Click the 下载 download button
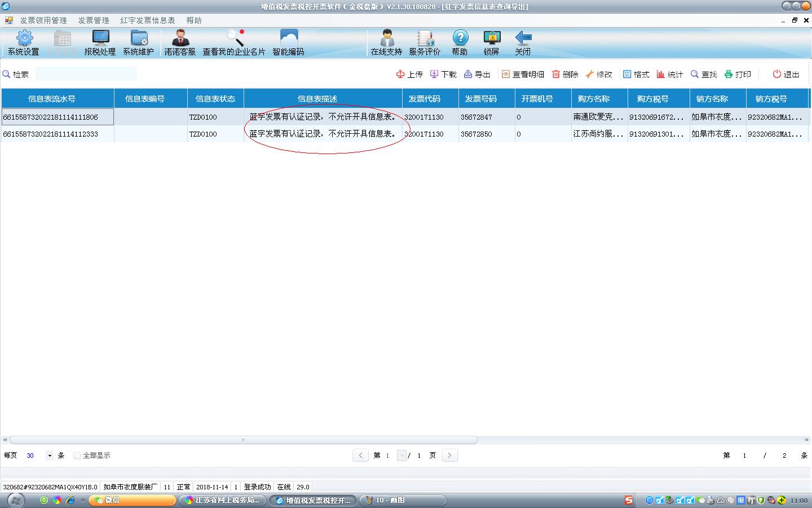The height and width of the screenshot is (508, 812). (x=443, y=75)
